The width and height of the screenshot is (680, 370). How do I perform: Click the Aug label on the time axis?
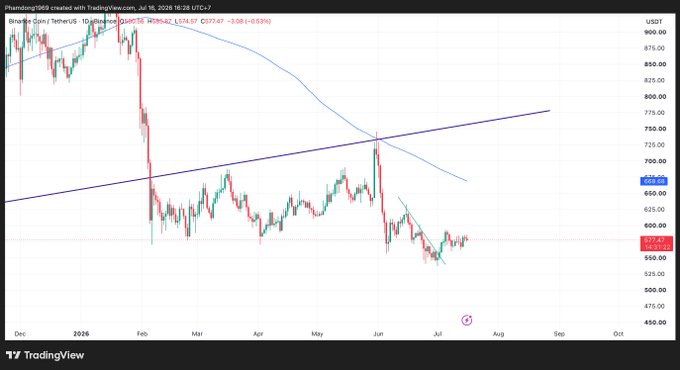coord(499,334)
